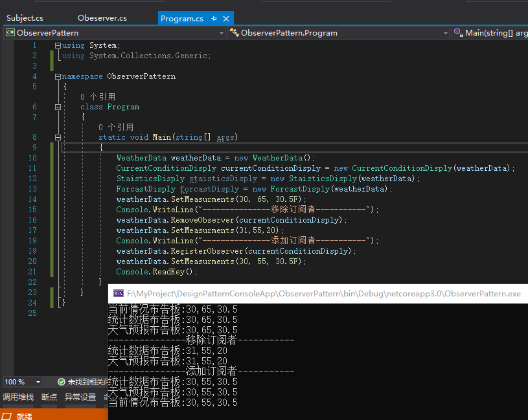Image resolution: width=528 pixels, height=420 pixels.
Task: Click the 添加订阅者 string literal on line 18
Action: [x=284, y=241]
